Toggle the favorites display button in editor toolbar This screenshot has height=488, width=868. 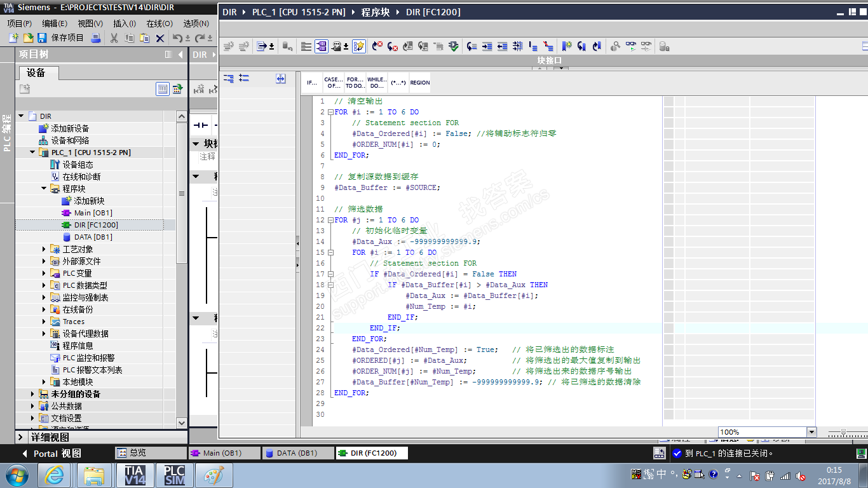[x=359, y=46]
